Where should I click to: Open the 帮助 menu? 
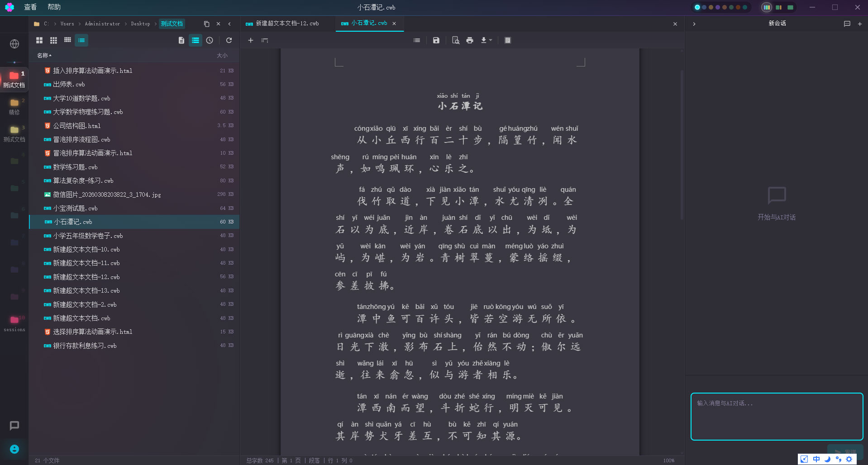tap(54, 7)
